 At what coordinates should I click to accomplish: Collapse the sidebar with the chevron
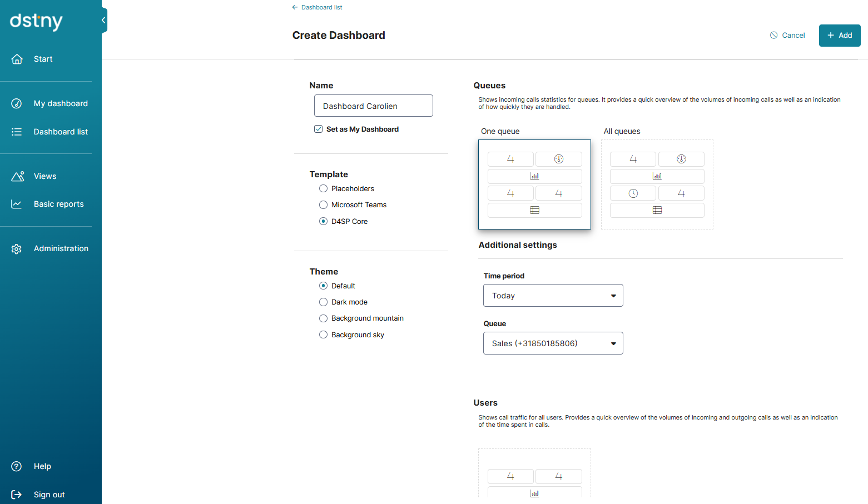tap(103, 20)
